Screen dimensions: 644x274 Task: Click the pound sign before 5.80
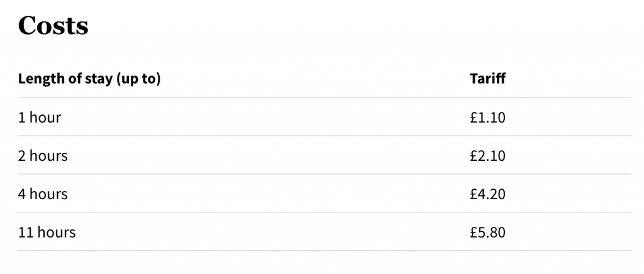[x=474, y=233]
